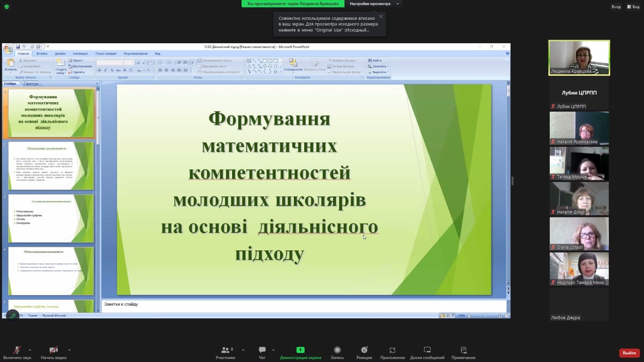This screenshot has height=362, width=644.
Task: Leave meeting with Выйти button
Action: click(629, 353)
